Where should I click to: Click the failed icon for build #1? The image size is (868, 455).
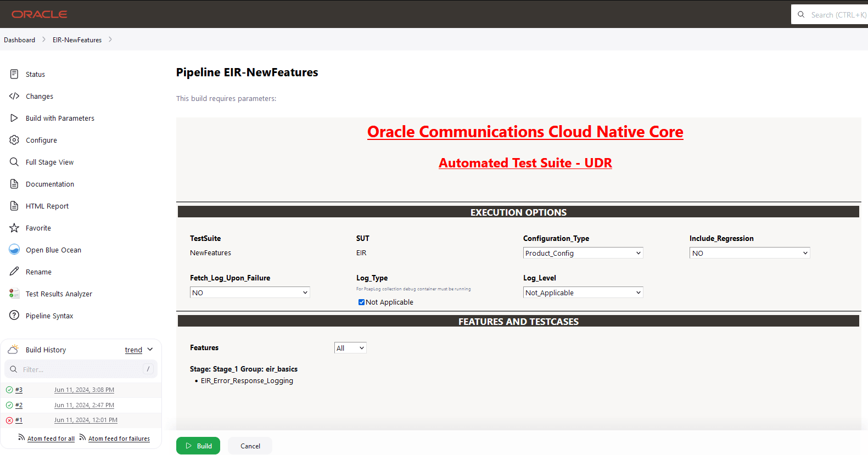(9, 420)
